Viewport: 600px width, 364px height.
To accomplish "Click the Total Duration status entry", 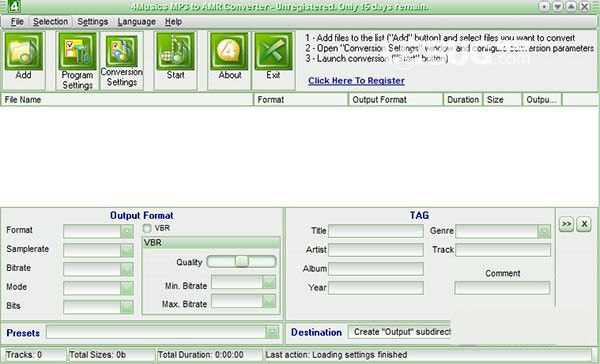I will tap(209, 355).
